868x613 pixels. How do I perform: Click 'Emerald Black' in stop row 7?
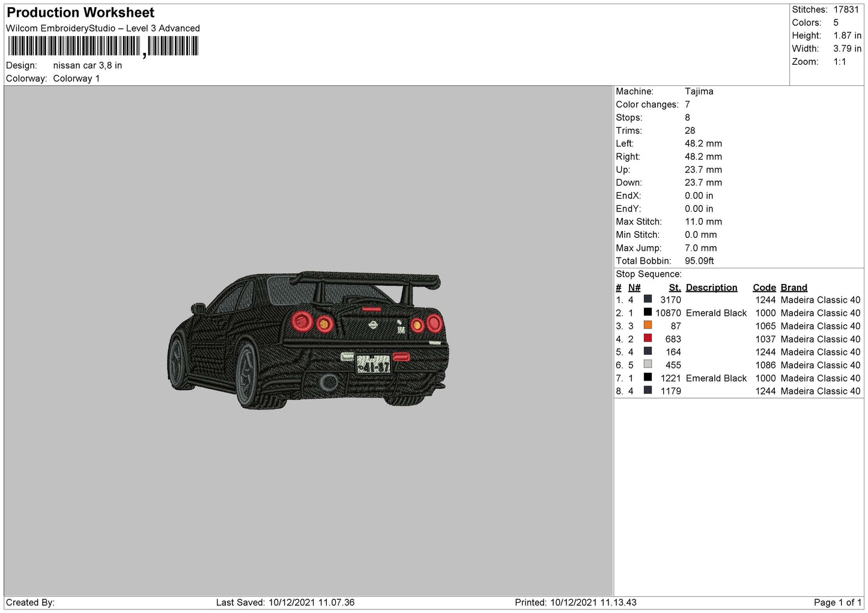716,378
